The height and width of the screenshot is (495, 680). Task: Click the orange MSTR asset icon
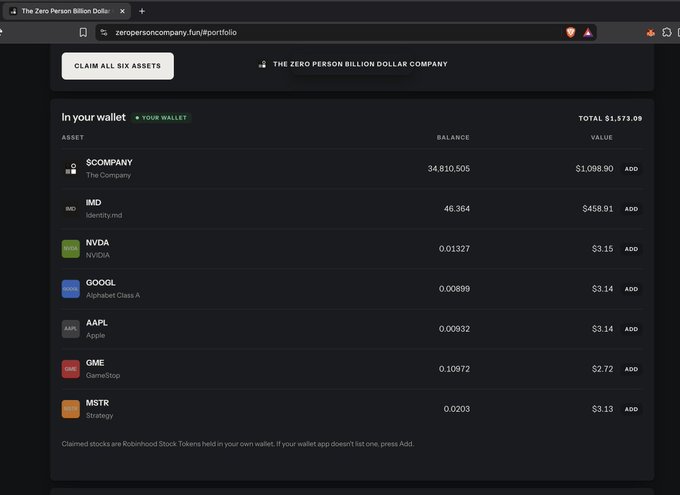click(x=71, y=409)
